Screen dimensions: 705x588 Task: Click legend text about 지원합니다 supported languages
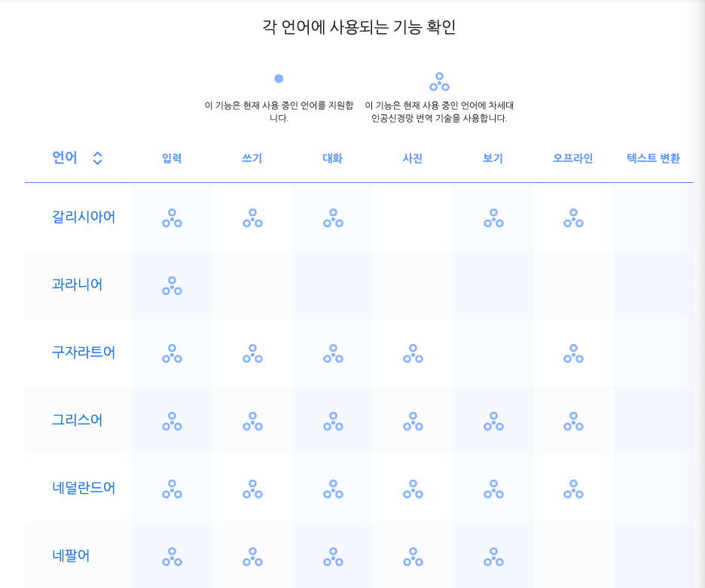click(x=279, y=112)
